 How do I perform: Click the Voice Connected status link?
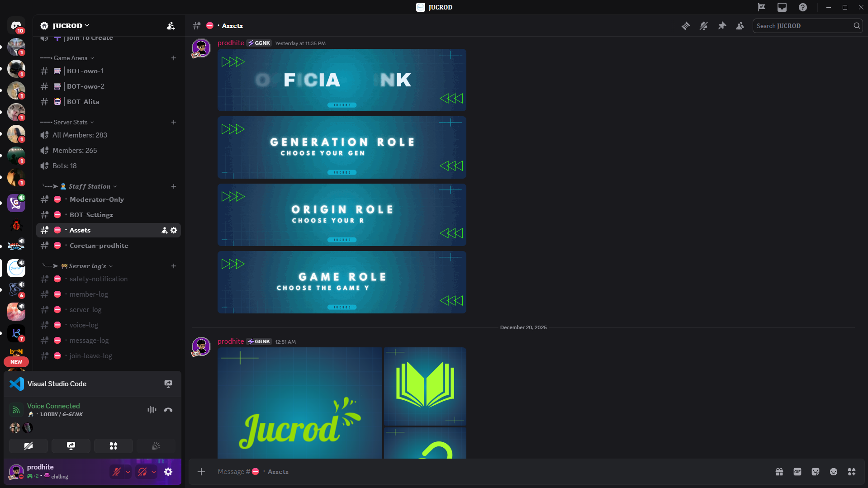[53, 406]
